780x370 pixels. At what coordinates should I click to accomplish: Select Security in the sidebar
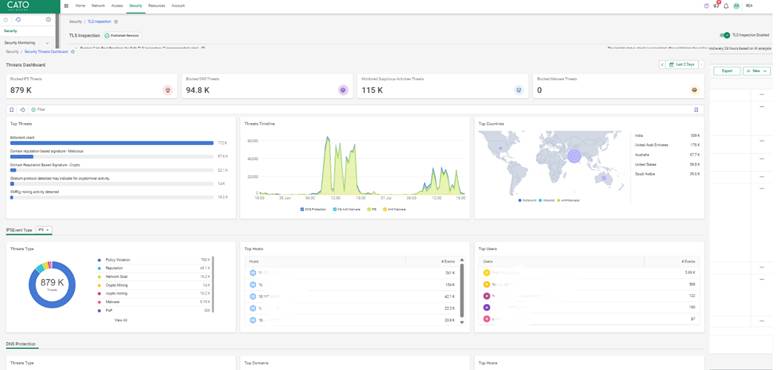click(x=10, y=31)
